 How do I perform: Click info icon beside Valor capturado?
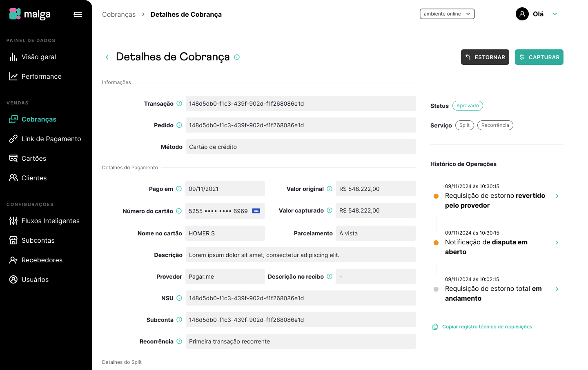330,210
